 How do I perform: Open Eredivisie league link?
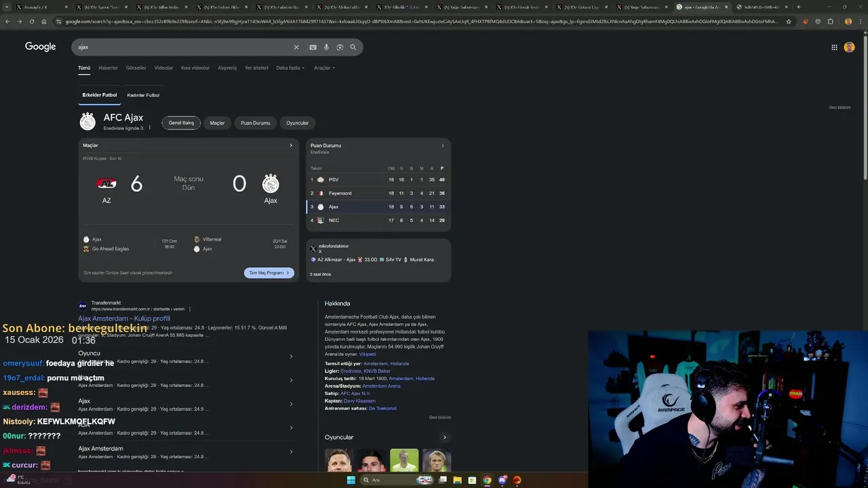[x=351, y=371]
